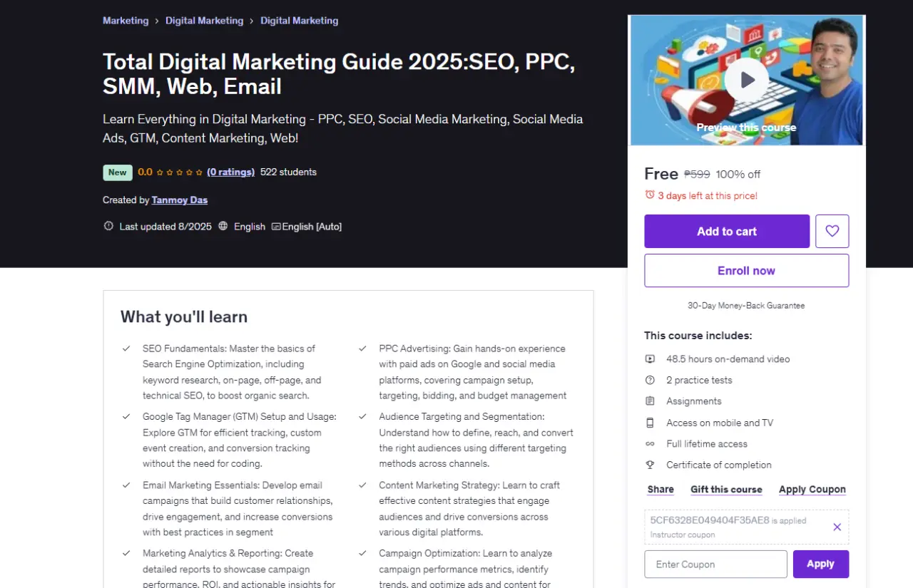
Task: Add course to wishlist heart icon
Action: 832,231
